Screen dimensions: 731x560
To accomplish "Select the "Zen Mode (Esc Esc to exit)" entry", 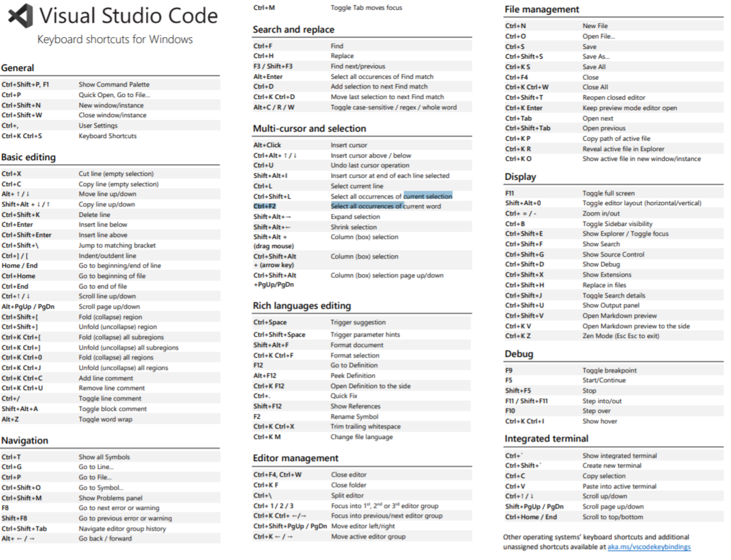I will 620,336.
